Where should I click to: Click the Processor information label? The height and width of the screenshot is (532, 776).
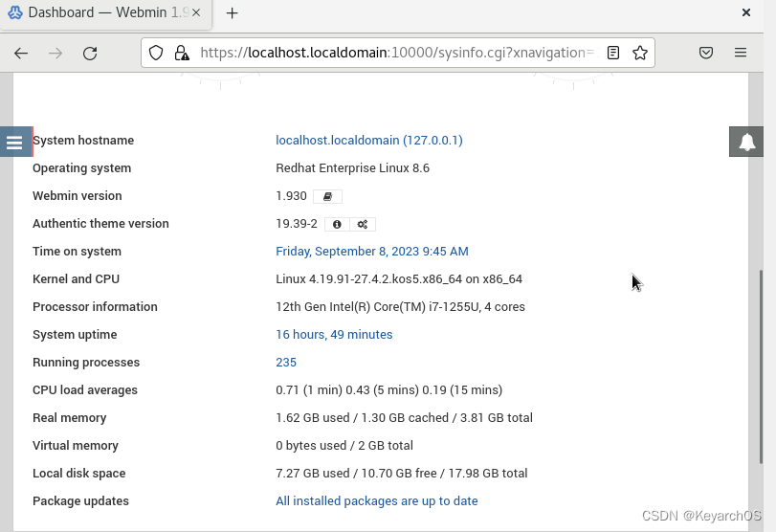pyautogui.click(x=95, y=307)
